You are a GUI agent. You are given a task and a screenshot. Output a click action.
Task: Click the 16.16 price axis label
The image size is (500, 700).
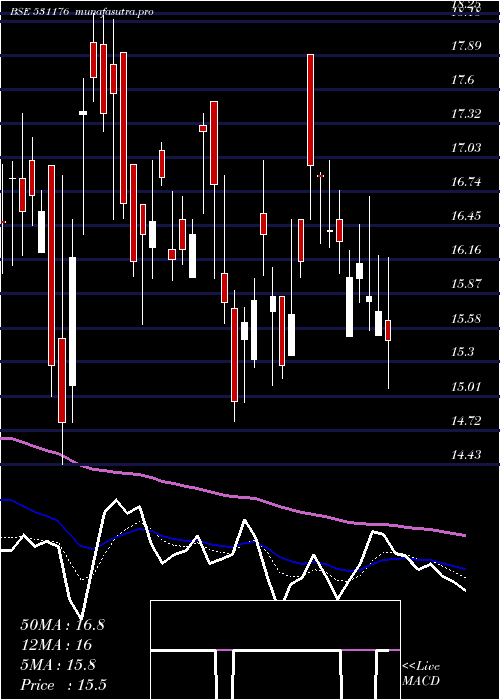466,250
